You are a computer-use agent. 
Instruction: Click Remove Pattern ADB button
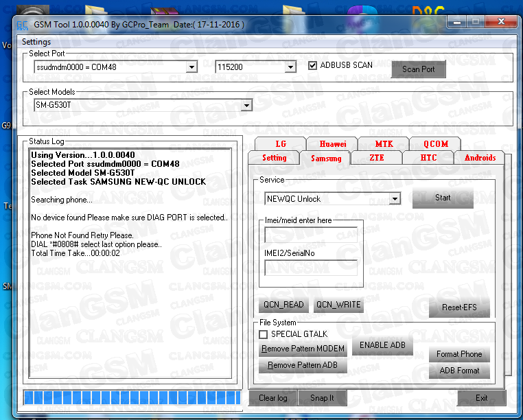(x=303, y=365)
